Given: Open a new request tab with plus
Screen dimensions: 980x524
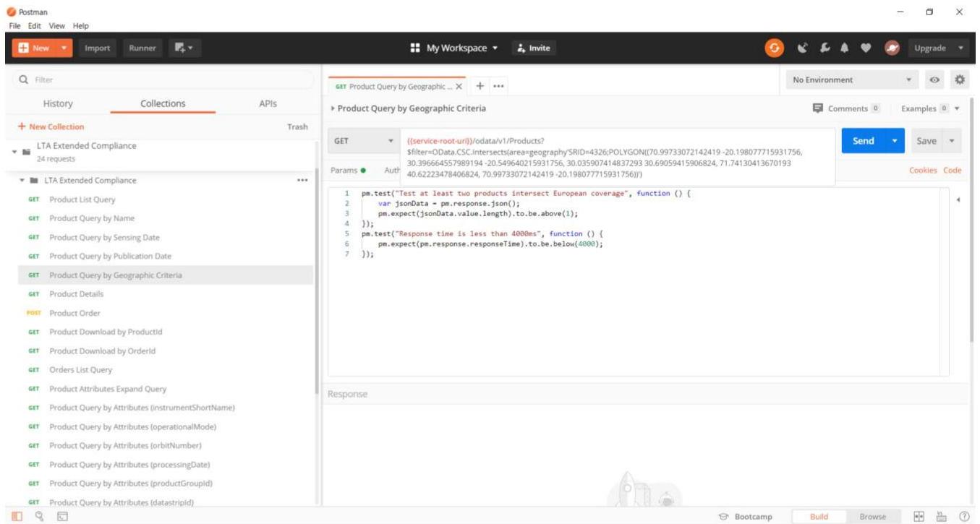Looking at the screenshot, I should coord(480,85).
